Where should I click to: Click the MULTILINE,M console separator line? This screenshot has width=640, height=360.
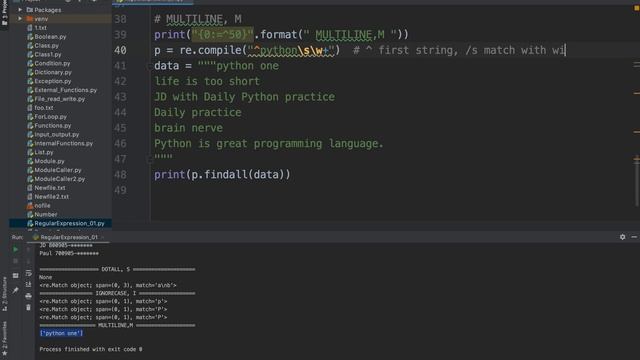(x=117, y=325)
